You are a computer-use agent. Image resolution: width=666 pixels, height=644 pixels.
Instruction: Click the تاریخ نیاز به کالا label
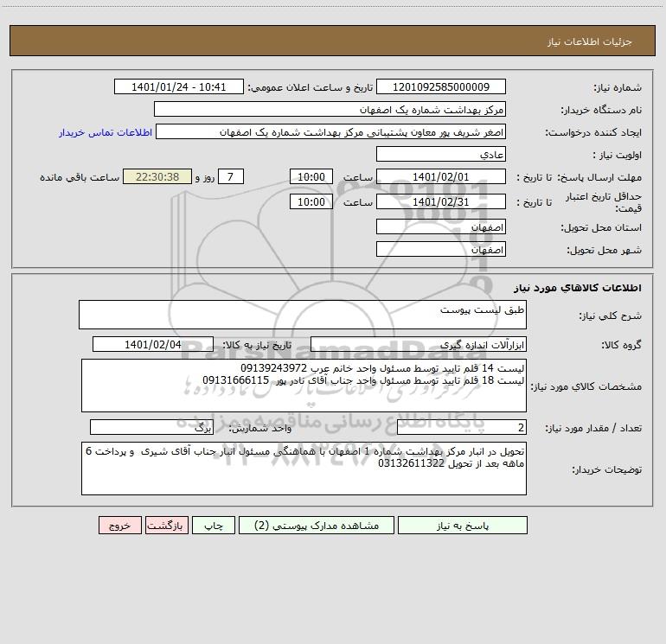click(258, 345)
